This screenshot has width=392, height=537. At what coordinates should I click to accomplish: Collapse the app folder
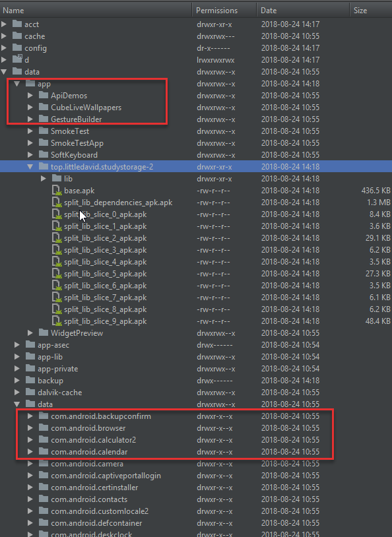click(x=16, y=84)
